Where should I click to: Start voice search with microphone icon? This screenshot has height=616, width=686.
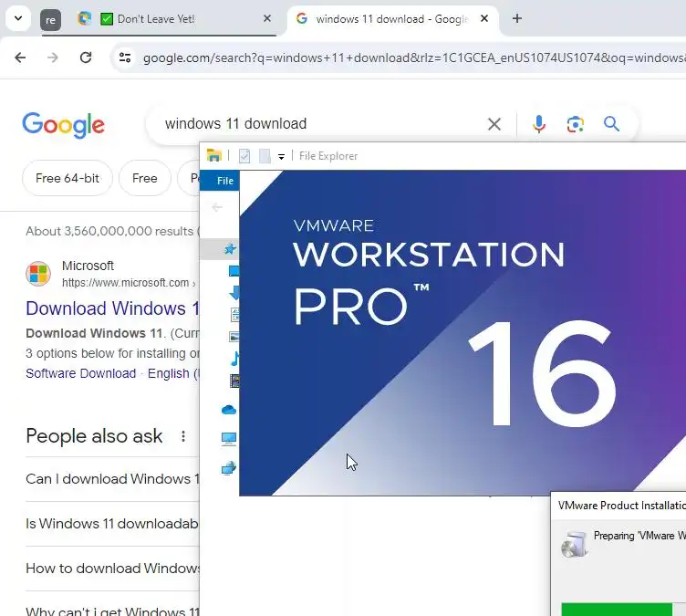[539, 124]
